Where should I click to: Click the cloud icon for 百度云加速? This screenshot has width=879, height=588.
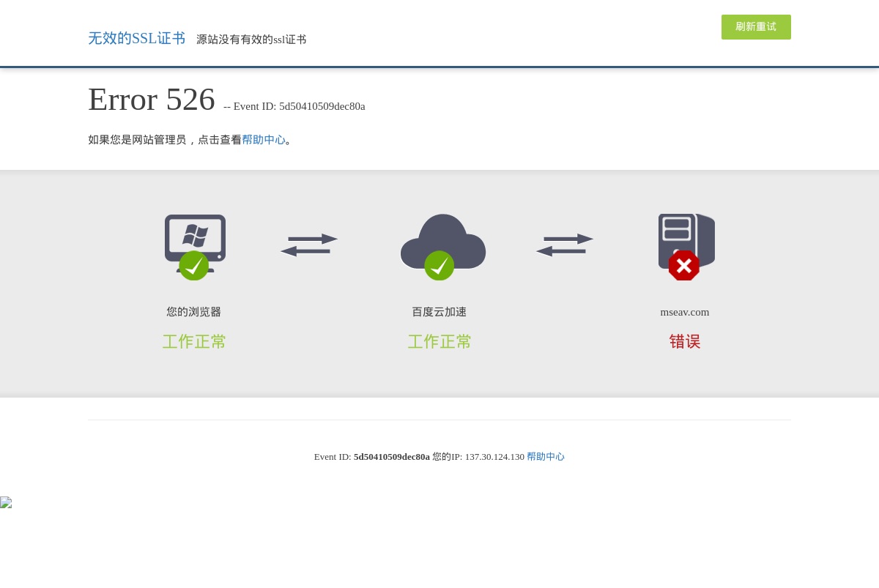click(443, 247)
